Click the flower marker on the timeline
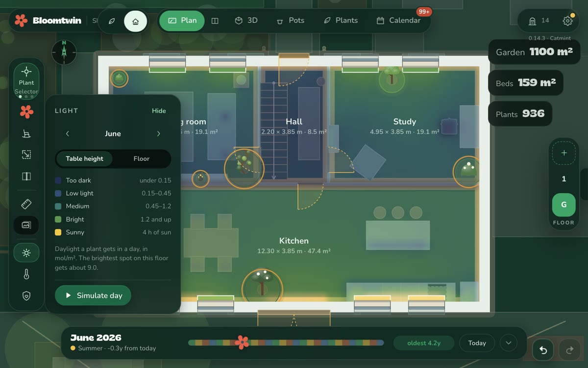 click(x=242, y=342)
